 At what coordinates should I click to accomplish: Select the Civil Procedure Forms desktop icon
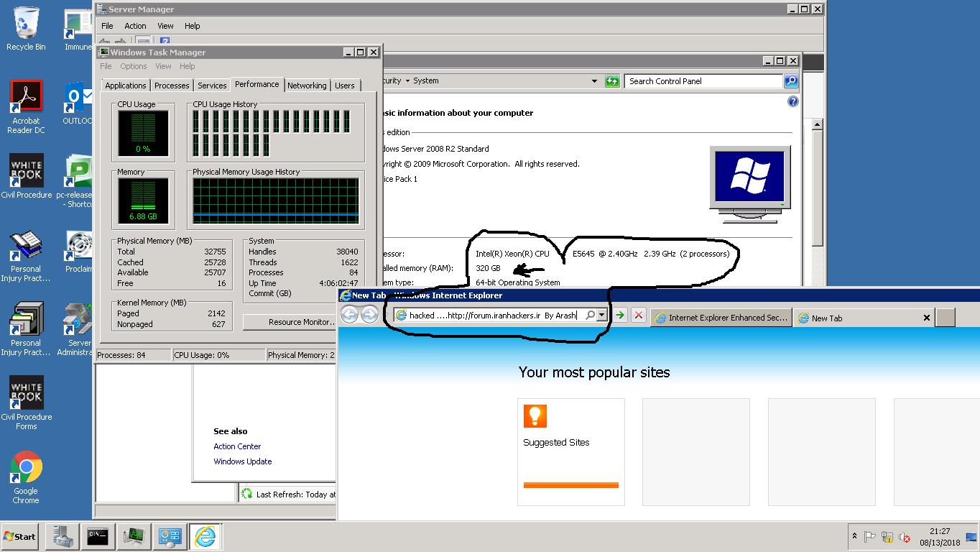pyautogui.click(x=26, y=402)
